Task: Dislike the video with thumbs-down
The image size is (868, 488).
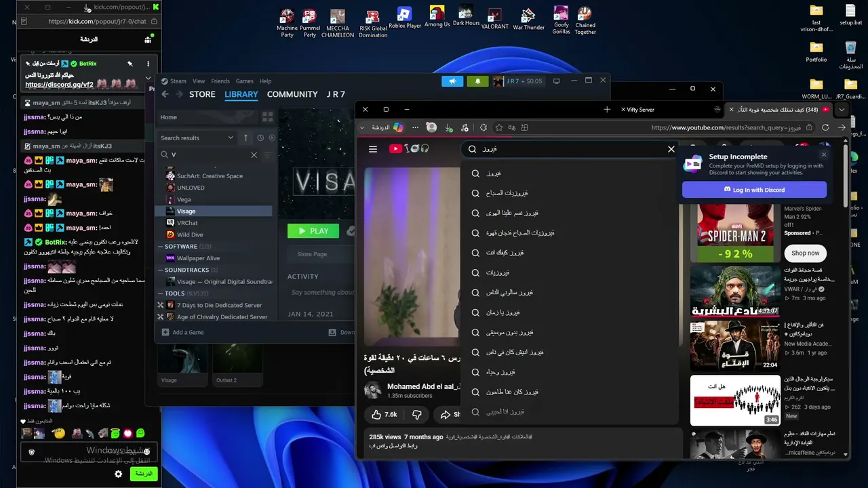Action: pos(417,414)
